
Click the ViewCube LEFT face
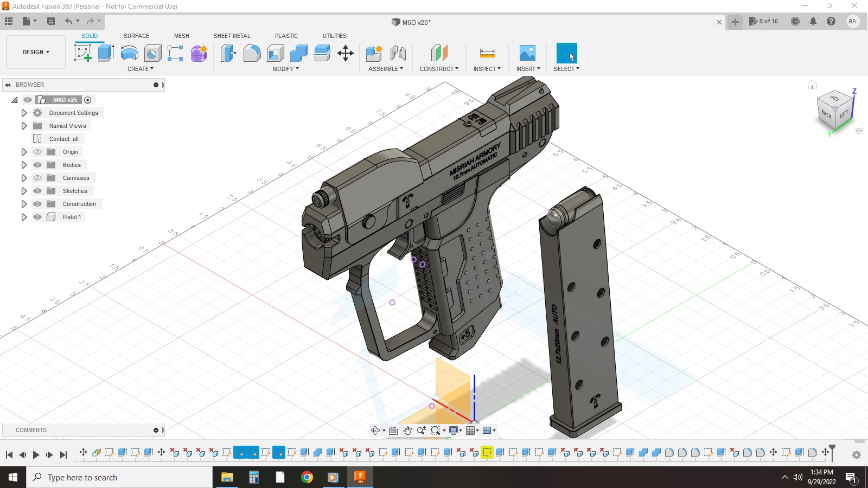(x=844, y=114)
